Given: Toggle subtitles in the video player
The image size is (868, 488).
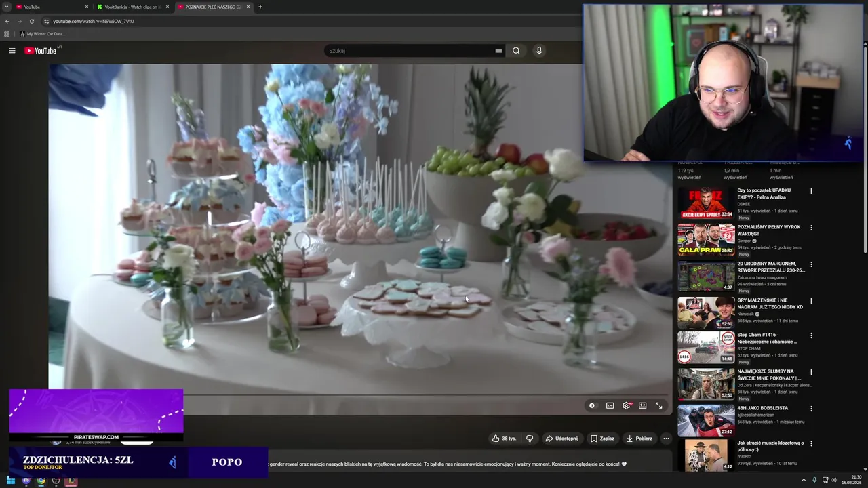Looking at the screenshot, I should coord(610,405).
